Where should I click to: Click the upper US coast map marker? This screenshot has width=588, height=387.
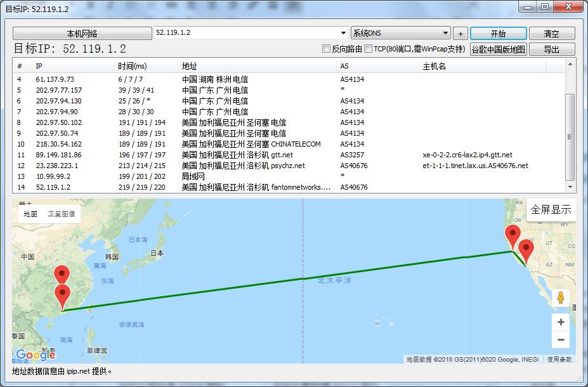pos(513,233)
